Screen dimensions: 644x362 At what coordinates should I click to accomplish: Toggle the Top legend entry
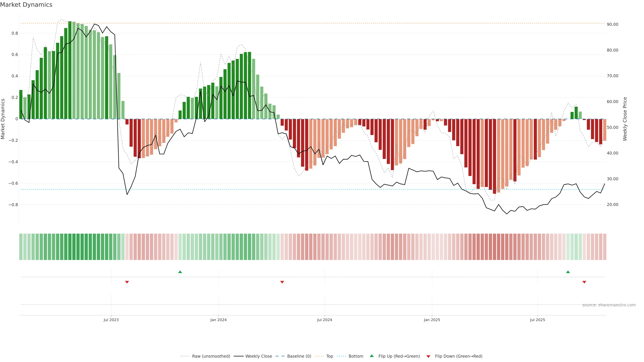click(330, 356)
